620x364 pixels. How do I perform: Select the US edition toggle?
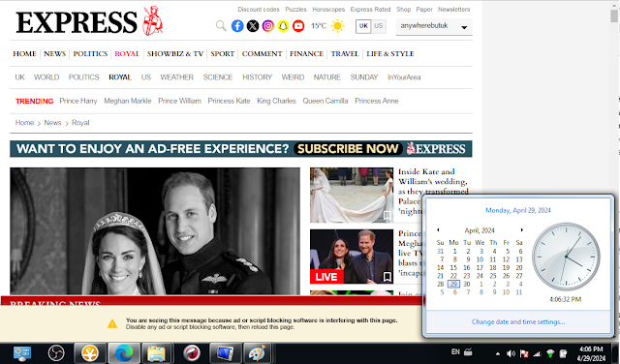(379, 26)
